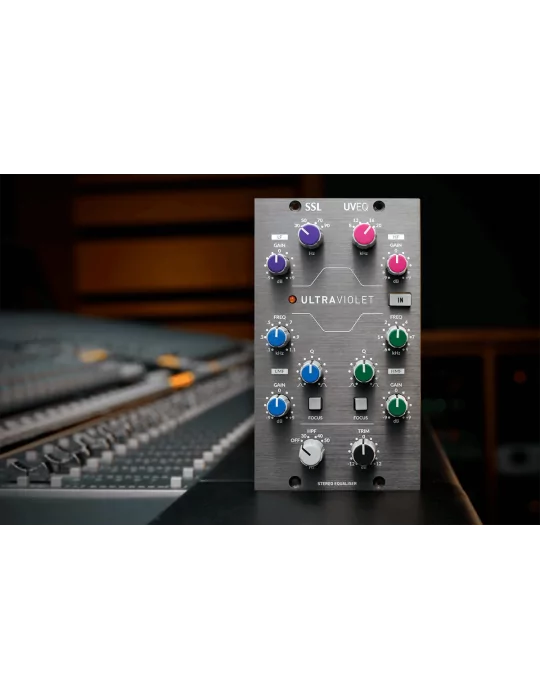Click the ULTRAVIOLET logo text
540x700 pixels.
[337, 300]
